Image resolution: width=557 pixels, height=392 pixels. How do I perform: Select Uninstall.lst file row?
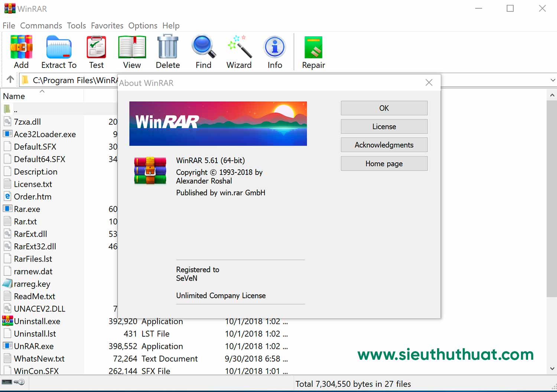click(35, 333)
